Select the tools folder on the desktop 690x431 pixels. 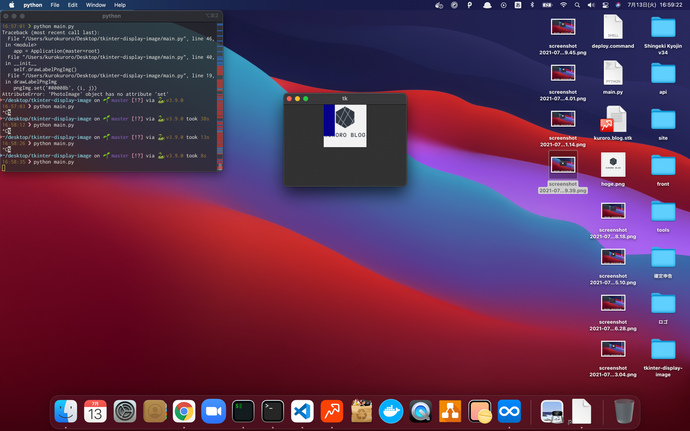click(x=663, y=211)
